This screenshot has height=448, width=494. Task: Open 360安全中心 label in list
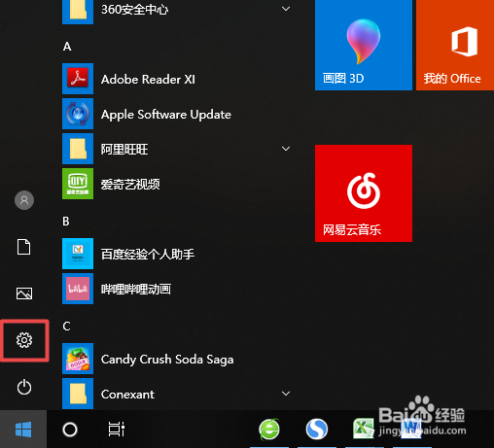pyautogui.click(x=135, y=10)
